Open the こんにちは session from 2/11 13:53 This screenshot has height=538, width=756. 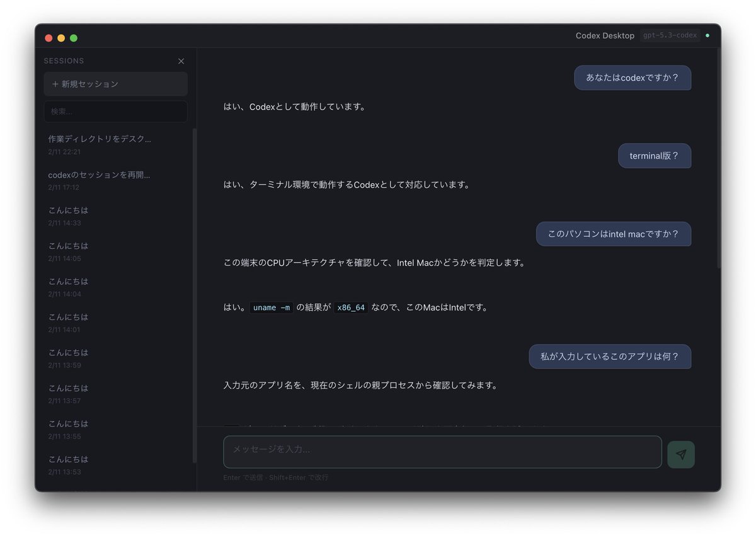click(x=116, y=465)
